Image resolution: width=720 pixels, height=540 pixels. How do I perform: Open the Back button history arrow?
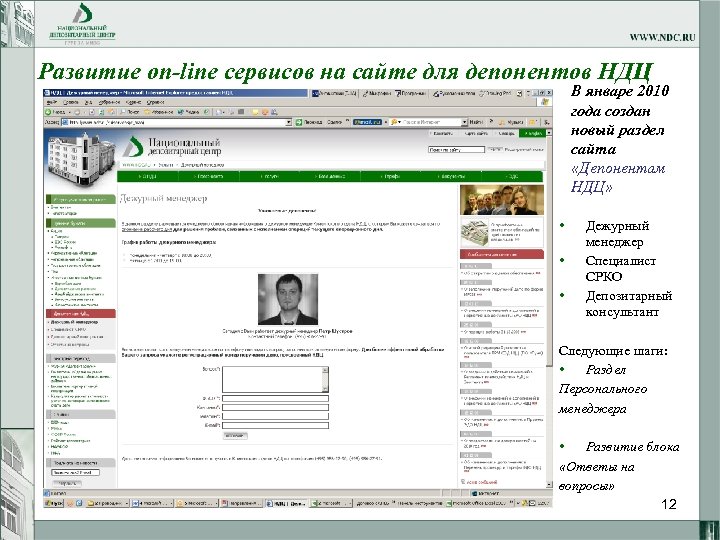click(x=69, y=112)
